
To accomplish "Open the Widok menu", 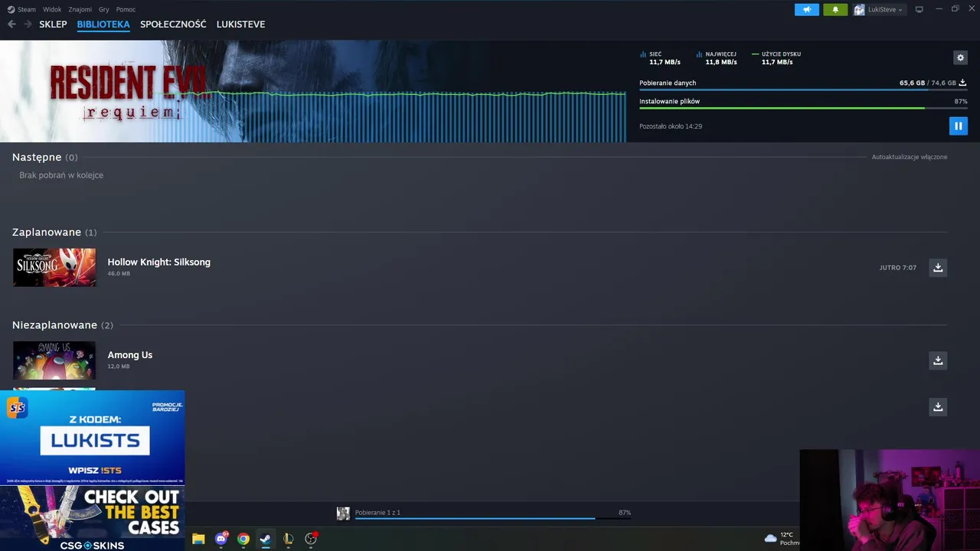I will pos(52,9).
